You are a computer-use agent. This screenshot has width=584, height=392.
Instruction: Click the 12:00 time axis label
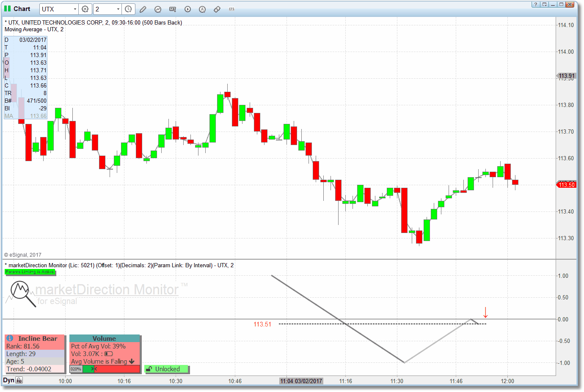pos(507,381)
